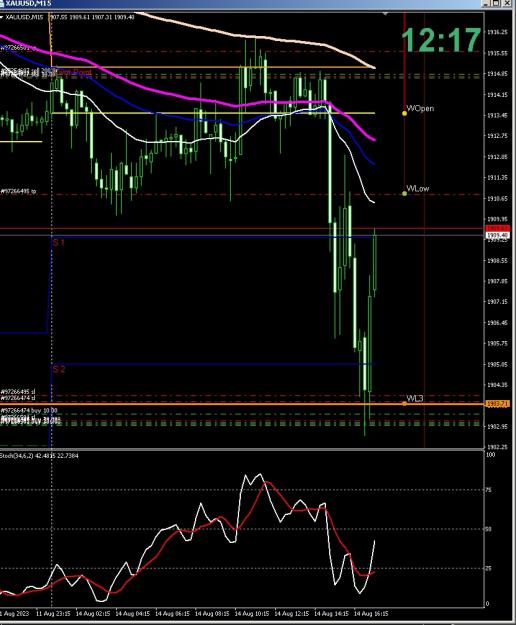Click the 14 Aug 04:15 time axis label
Viewport: 516px width, 625px height.
(x=133, y=613)
